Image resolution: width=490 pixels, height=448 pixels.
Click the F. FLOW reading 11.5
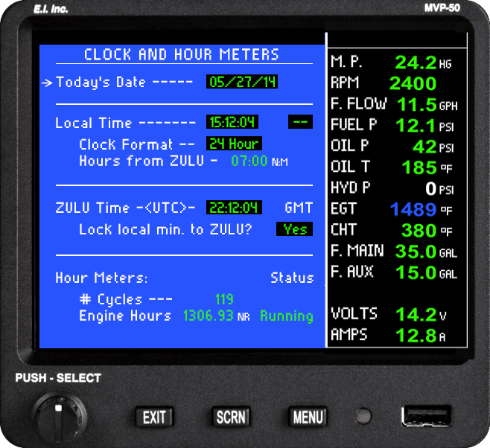[x=417, y=104]
